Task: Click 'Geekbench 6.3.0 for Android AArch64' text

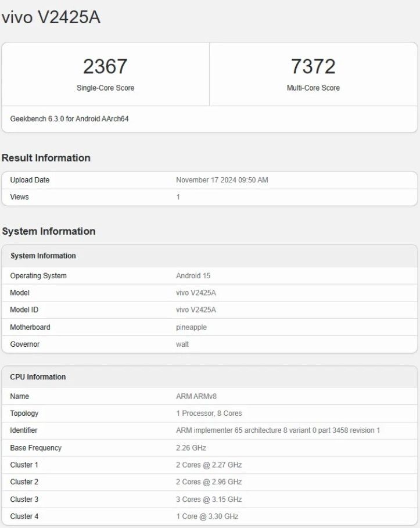Action: coord(69,119)
